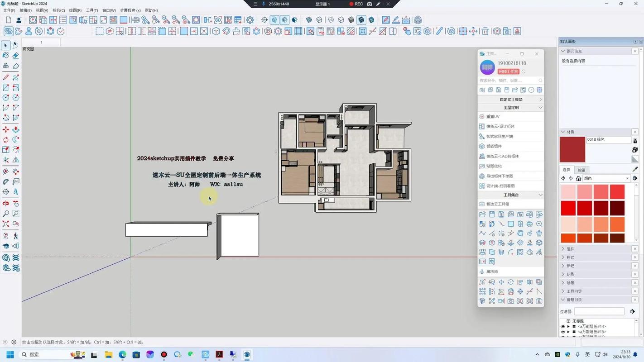The image size is (644, 362).
Task: Select the Orbit tool
Action: pos(6,204)
